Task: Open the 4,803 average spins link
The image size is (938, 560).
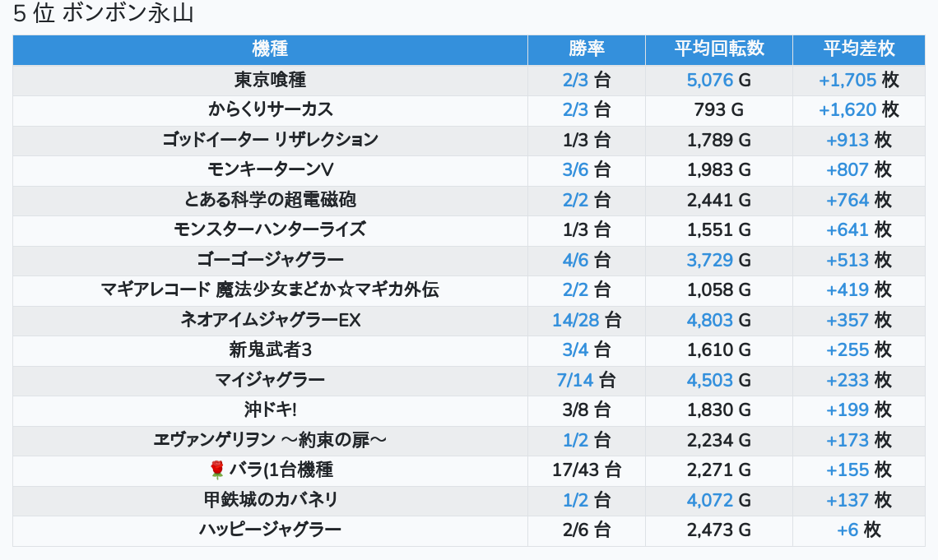Action: 709,321
